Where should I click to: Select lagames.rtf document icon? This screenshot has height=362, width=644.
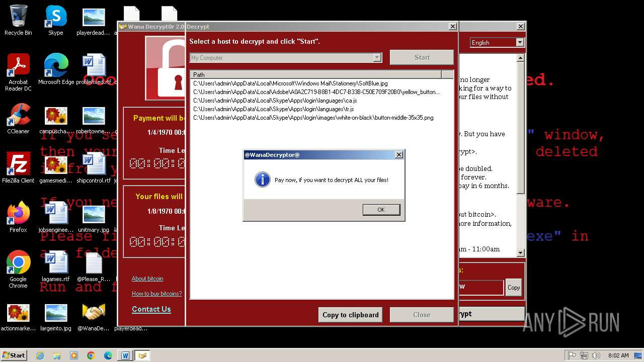click(56, 266)
